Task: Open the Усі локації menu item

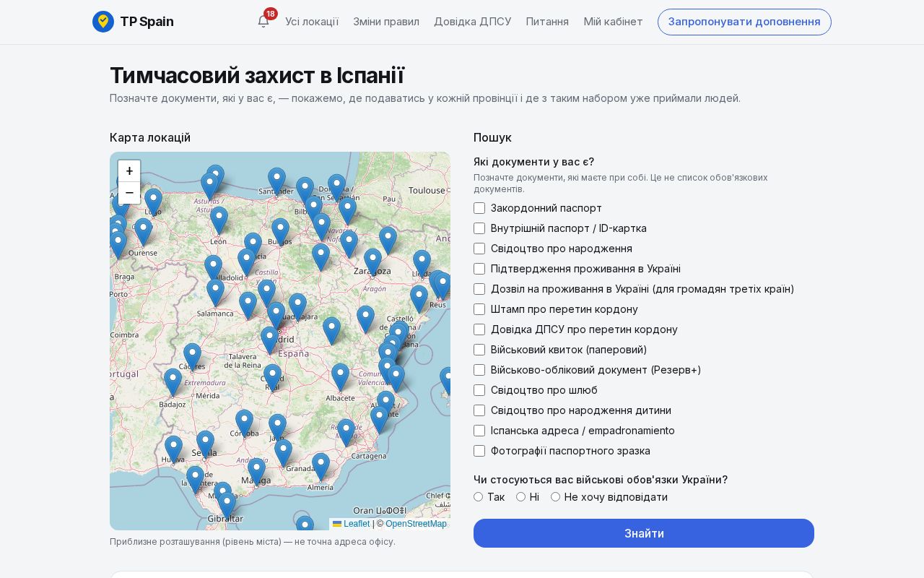Action: click(x=312, y=22)
